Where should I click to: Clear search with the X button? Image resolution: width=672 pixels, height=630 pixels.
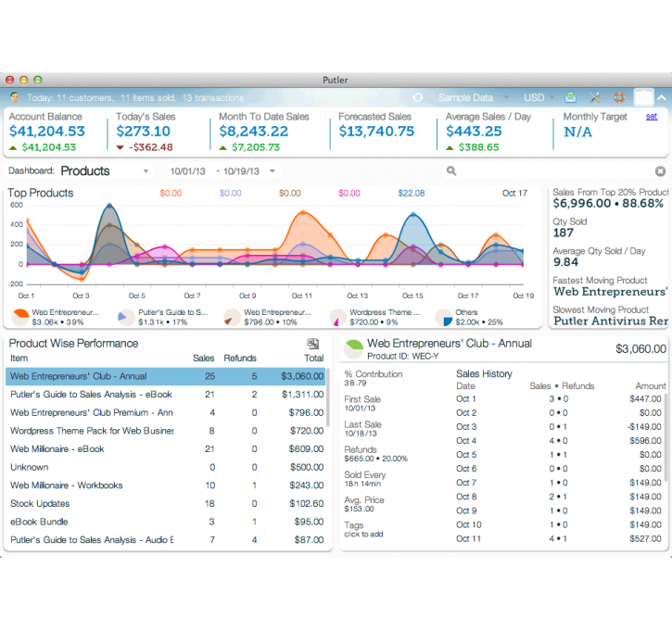pyautogui.click(x=660, y=171)
